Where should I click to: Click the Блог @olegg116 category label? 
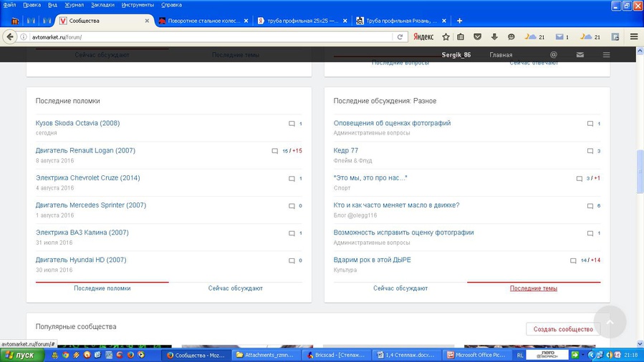pos(355,215)
